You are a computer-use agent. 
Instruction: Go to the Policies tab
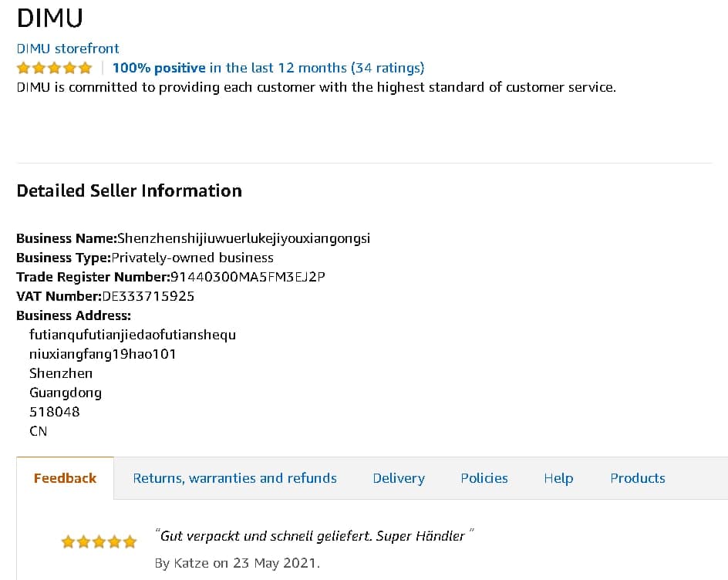(x=484, y=478)
